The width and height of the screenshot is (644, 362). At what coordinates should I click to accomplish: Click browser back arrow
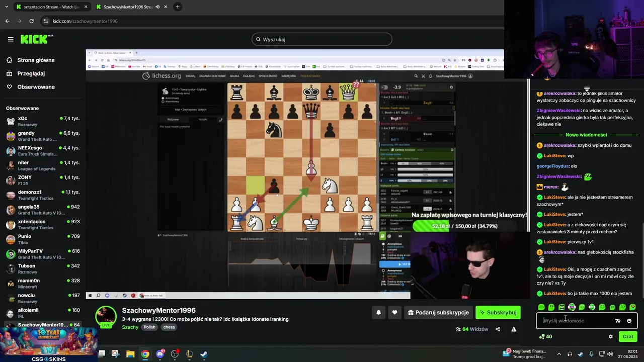(x=7, y=21)
